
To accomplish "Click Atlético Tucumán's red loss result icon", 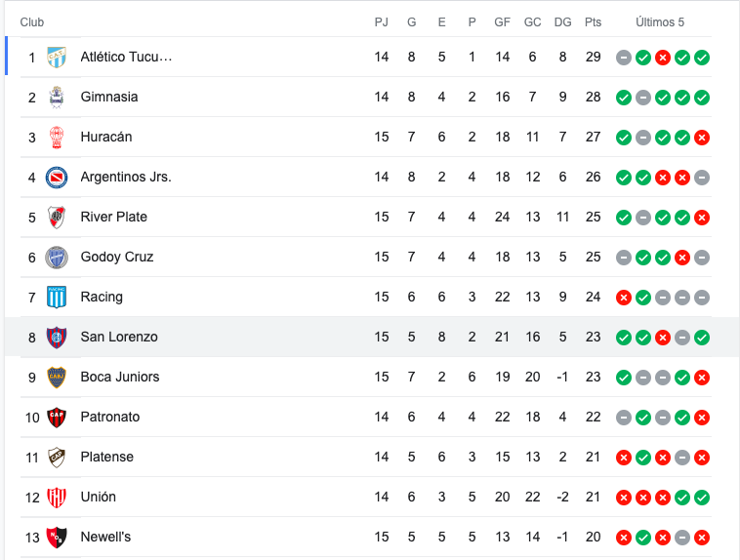I will (663, 58).
